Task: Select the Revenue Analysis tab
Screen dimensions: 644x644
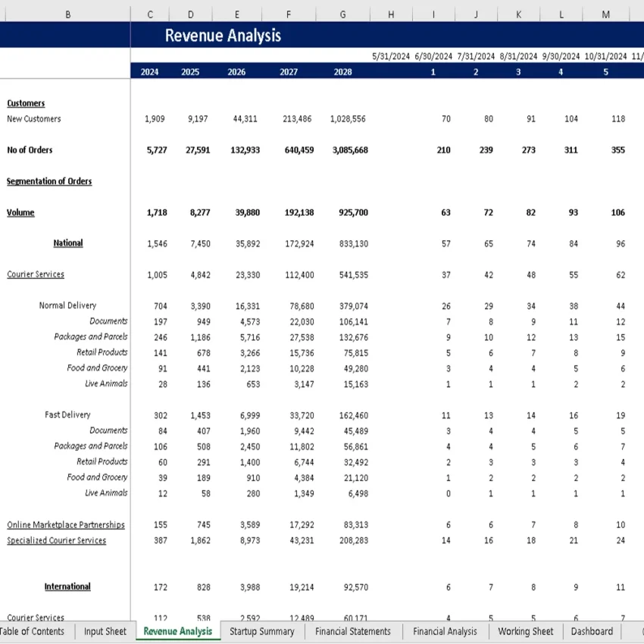Action: [x=177, y=631]
